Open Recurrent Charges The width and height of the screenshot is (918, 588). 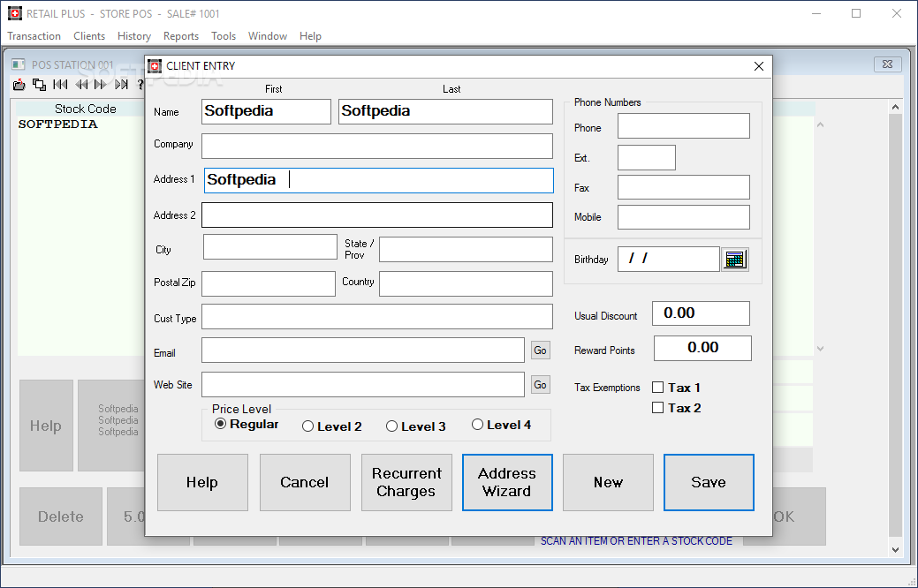click(406, 482)
